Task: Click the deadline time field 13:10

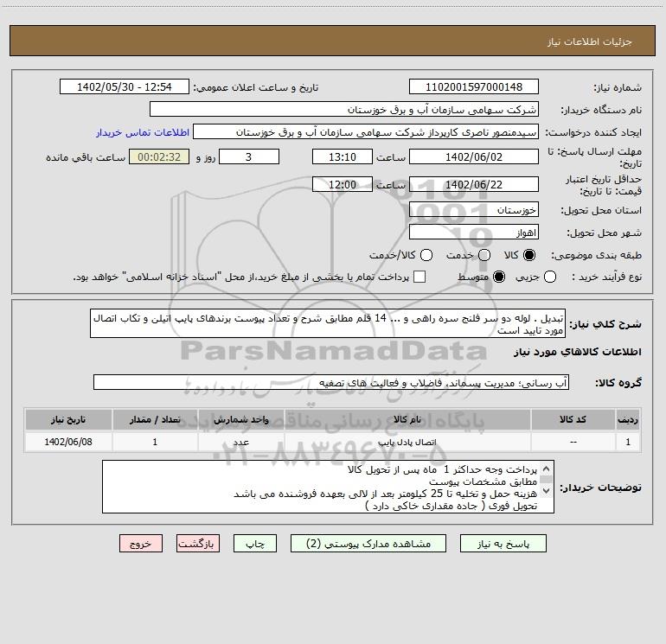Action: [343, 156]
